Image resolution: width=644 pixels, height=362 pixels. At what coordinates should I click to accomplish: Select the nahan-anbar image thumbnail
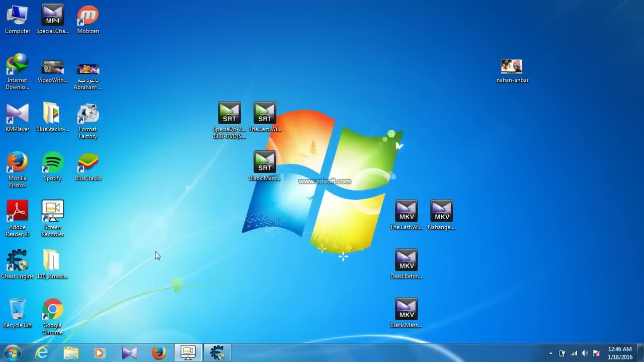[x=512, y=71]
